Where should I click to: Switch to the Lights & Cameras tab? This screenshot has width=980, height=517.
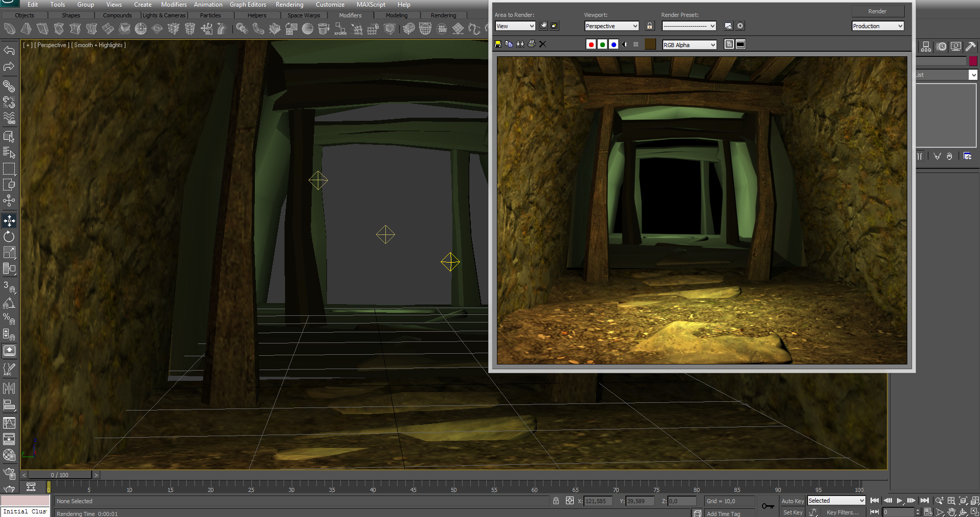(164, 15)
